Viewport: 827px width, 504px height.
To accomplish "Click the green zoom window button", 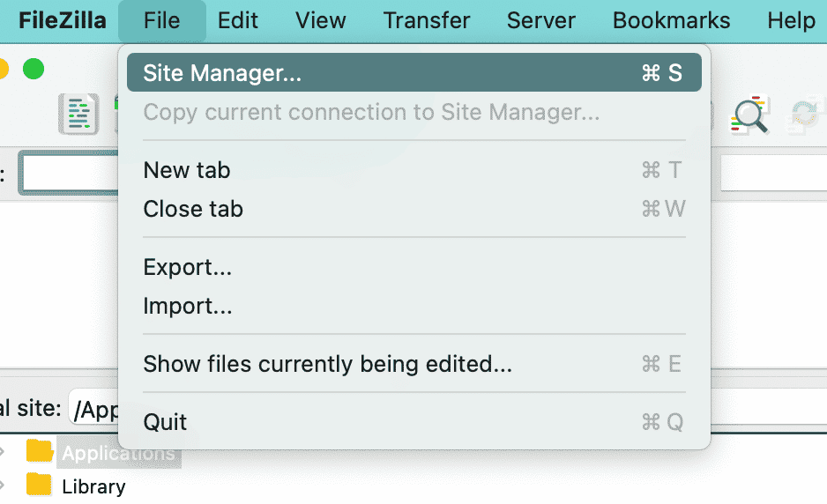I will coord(34,69).
